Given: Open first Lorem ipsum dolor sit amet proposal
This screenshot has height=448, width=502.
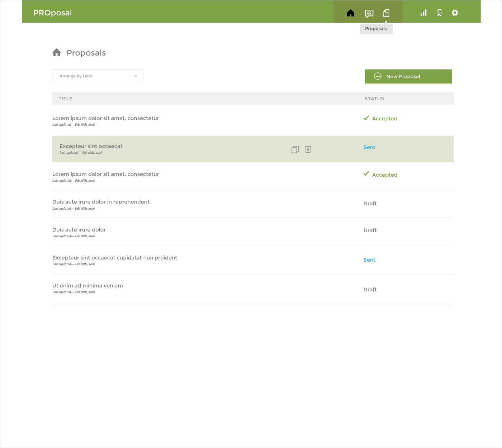Looking at the screenshot, I should [x=105, y=118].
